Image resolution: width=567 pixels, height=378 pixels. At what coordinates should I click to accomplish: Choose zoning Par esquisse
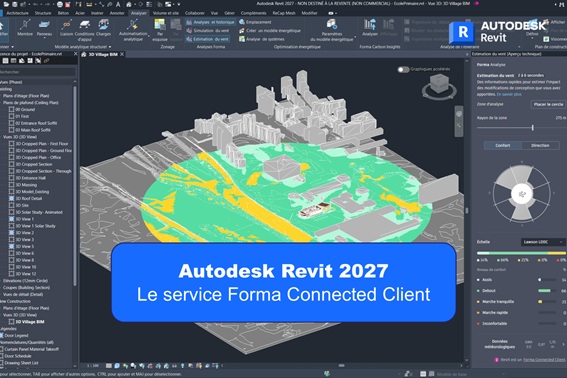tap(159, 30)
